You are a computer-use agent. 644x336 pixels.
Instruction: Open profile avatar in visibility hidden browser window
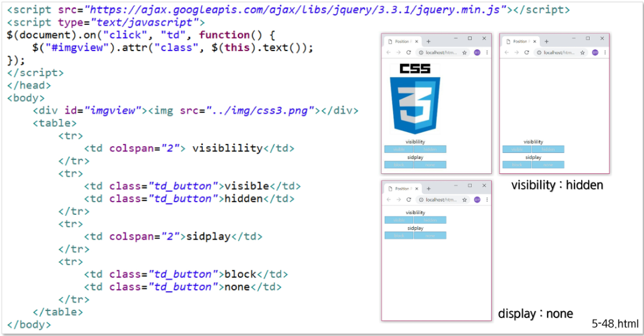[x=595, y=53]
